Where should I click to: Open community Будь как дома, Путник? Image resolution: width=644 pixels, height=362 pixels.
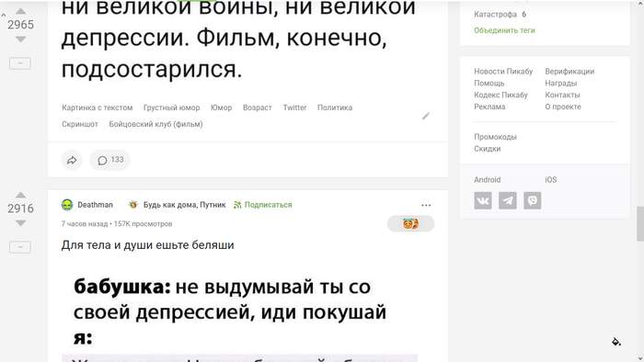pos(184,205)
